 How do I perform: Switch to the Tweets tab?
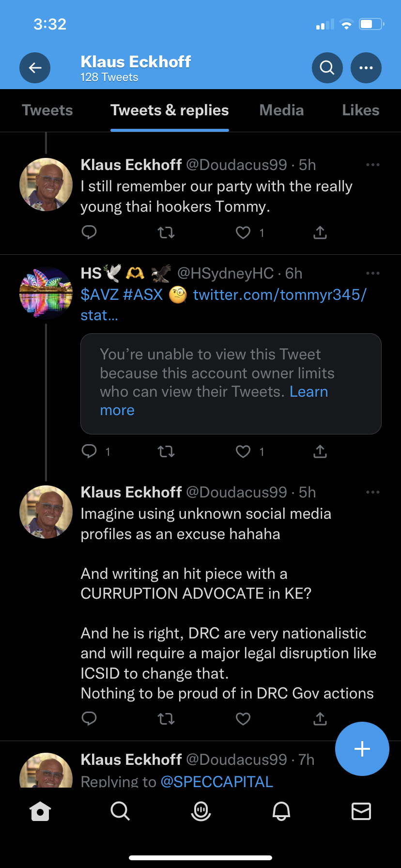coord(47,110)
